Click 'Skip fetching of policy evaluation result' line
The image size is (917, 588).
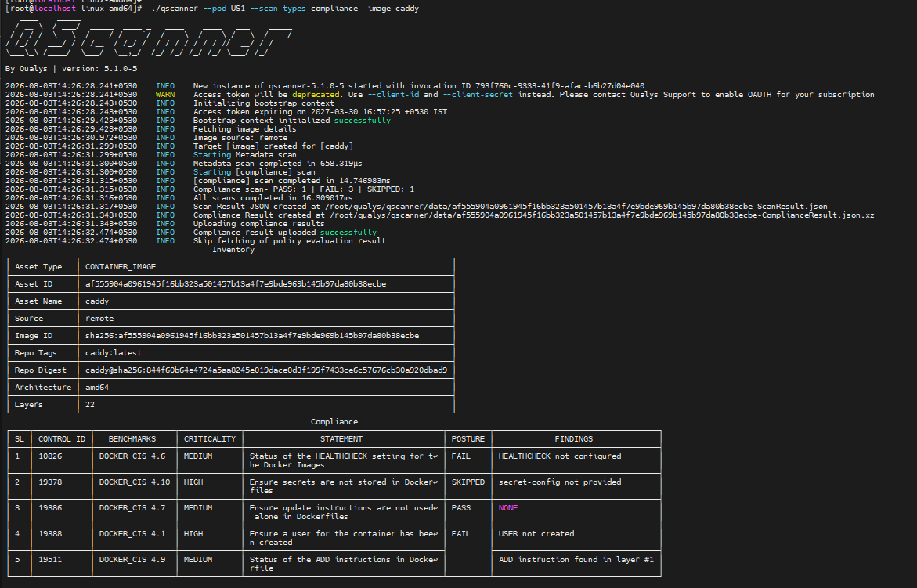click(290, 241)
